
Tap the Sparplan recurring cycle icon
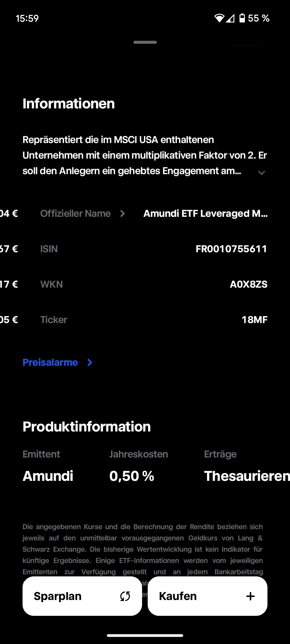coord(125,596)
